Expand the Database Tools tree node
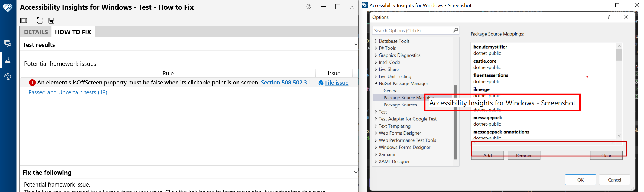The image size is (644, 192). [x=376, y=41]
